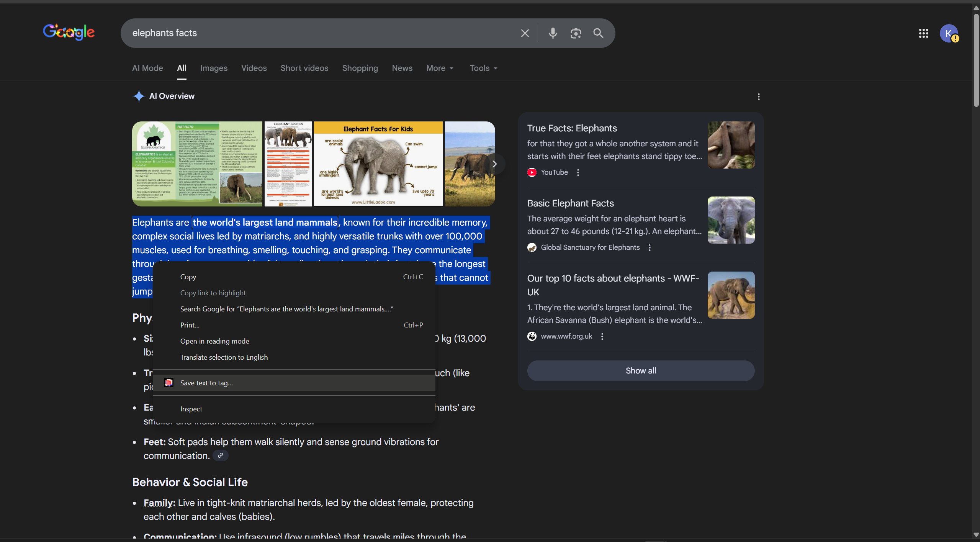
Task: Click the Elephant Facts for Kids thumbnail
Action: [x=378, y=164]
